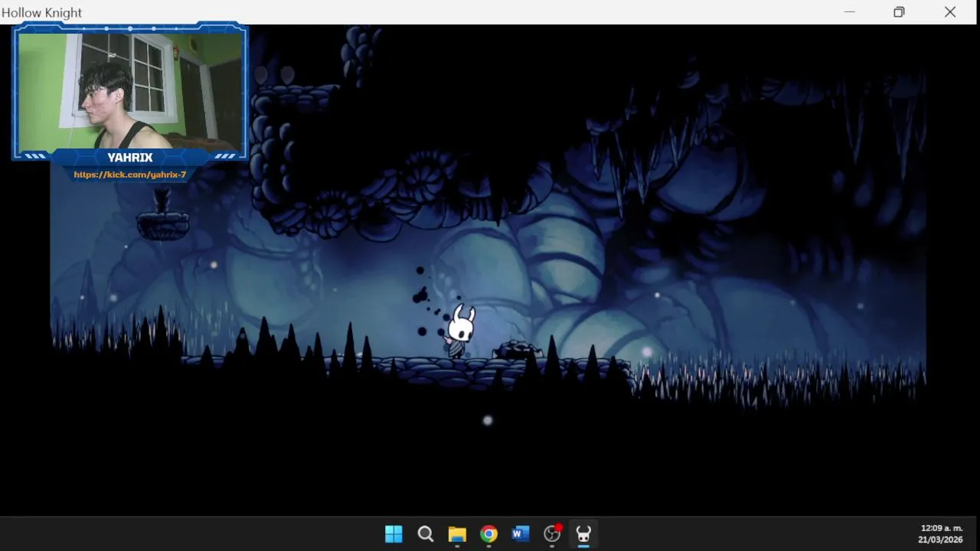Open the clock and date panel
The height and width of the screenshot is (551, 980).
point(941,533)
